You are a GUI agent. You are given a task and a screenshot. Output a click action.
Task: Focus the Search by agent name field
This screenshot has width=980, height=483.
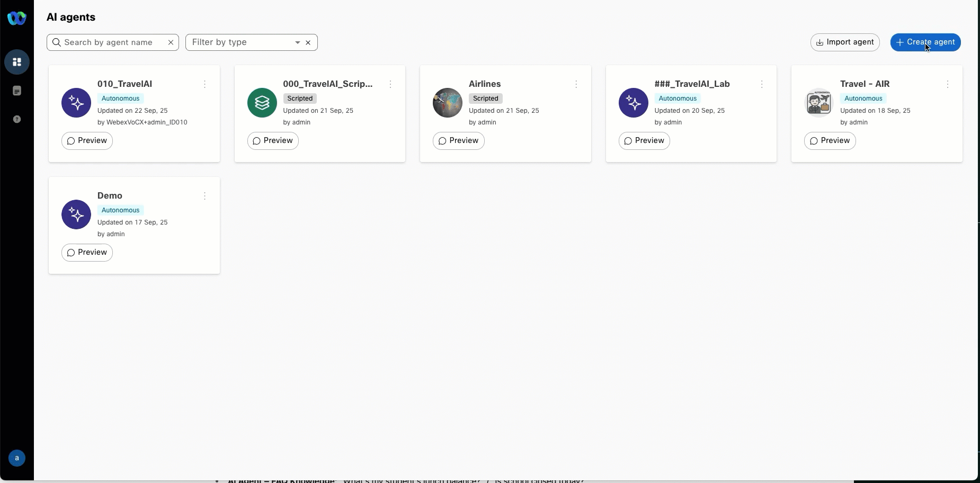point(111,42)
